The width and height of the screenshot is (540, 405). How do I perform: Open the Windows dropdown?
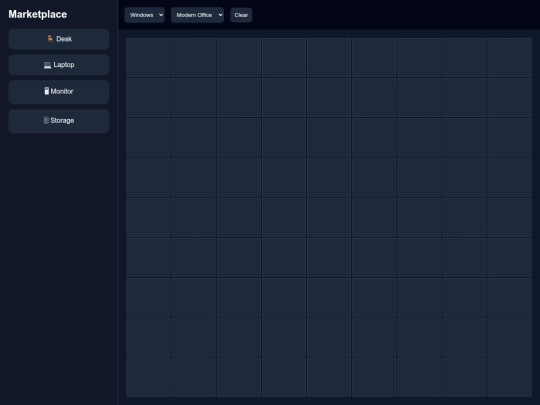tap(145, 15)
